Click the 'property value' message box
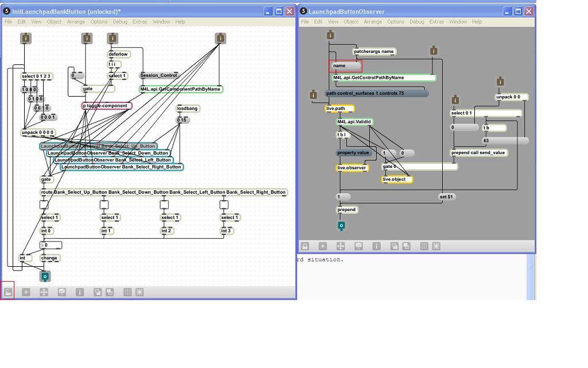 354,152
